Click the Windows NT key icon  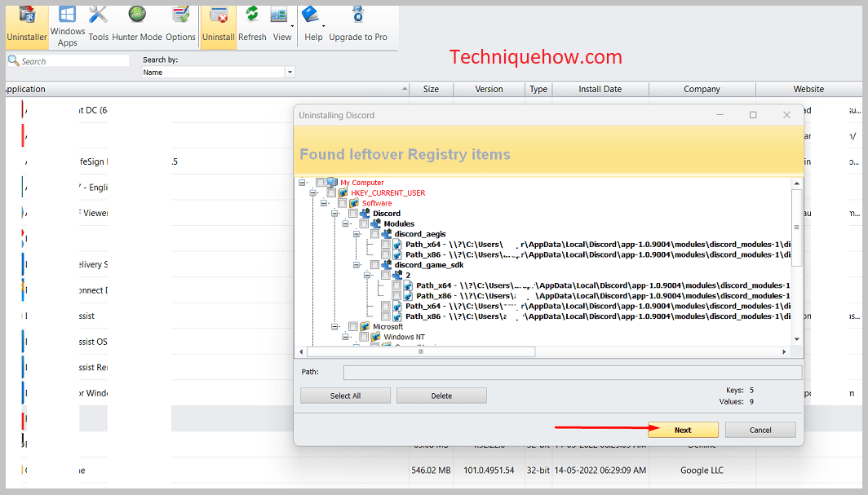376,337
